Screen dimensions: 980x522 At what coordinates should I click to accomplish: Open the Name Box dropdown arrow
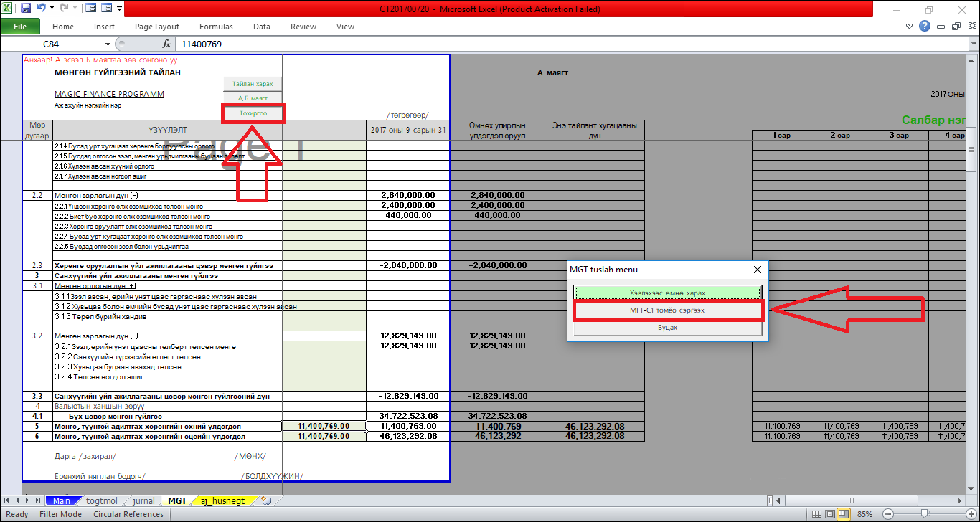(108, 44)
